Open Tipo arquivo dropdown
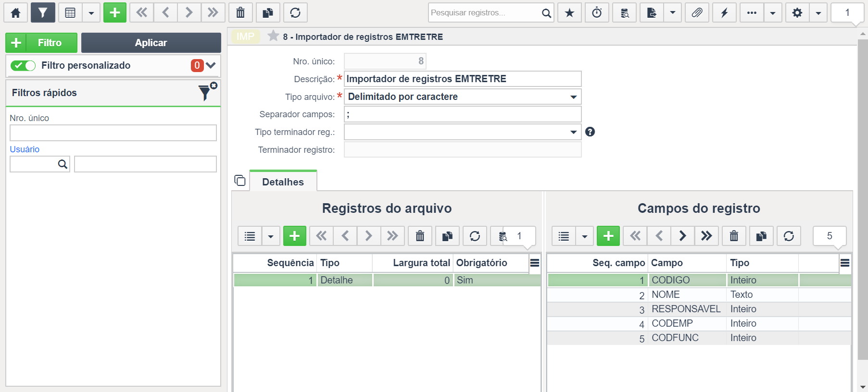The height and width of the screenshot is (392, 868). tap(463, 97)
